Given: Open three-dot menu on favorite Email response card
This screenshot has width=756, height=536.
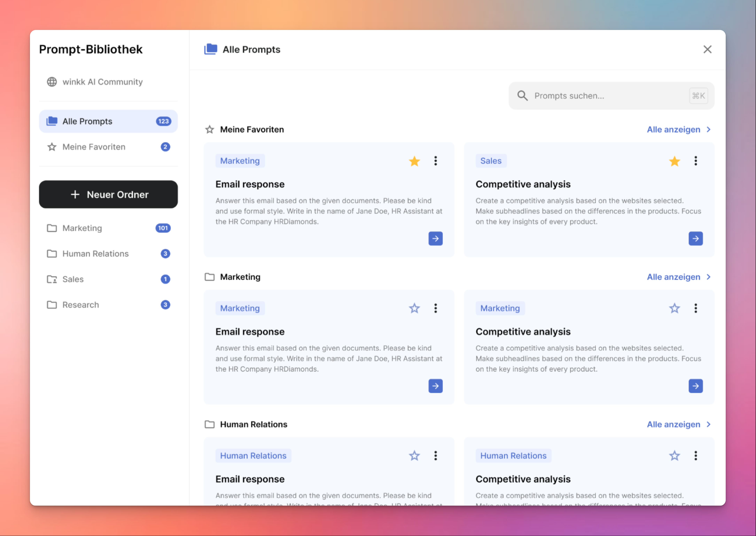Looking at the screenshot, I should 435,161.
